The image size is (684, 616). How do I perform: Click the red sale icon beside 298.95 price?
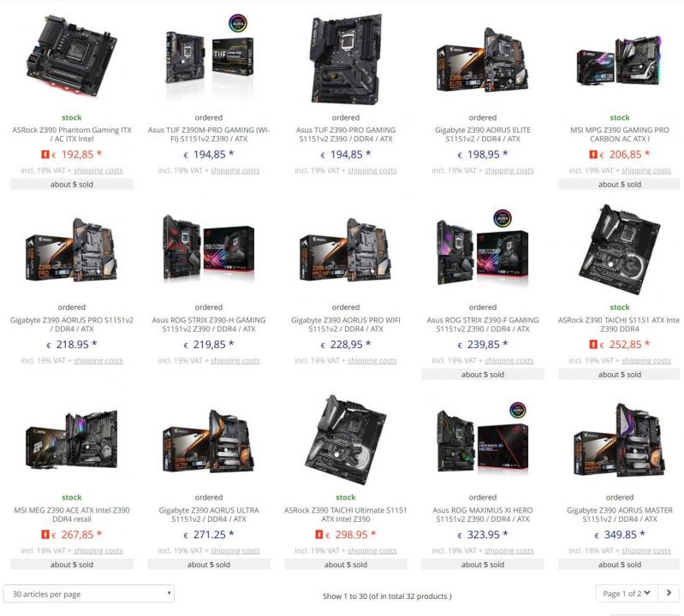[x=318, y=535]
